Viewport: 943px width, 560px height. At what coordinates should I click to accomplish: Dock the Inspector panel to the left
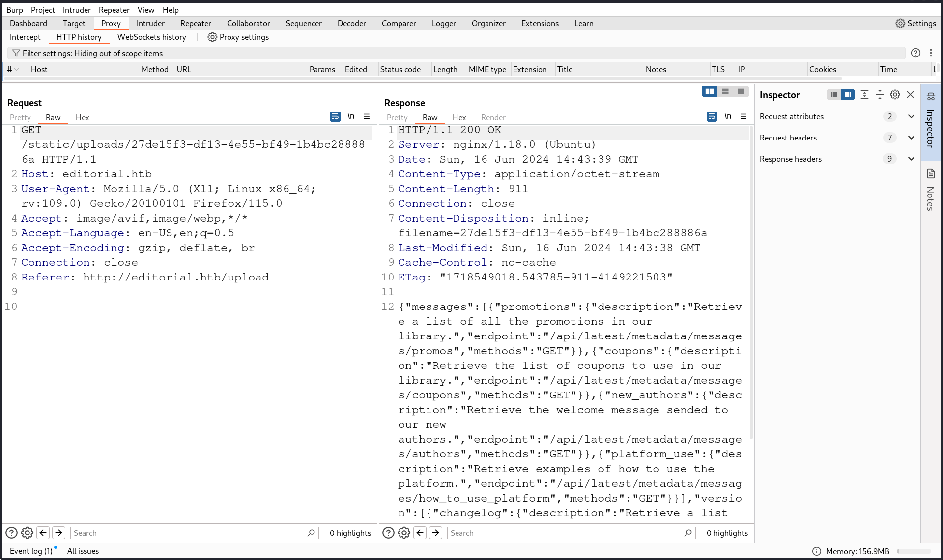tap(834, 95)
